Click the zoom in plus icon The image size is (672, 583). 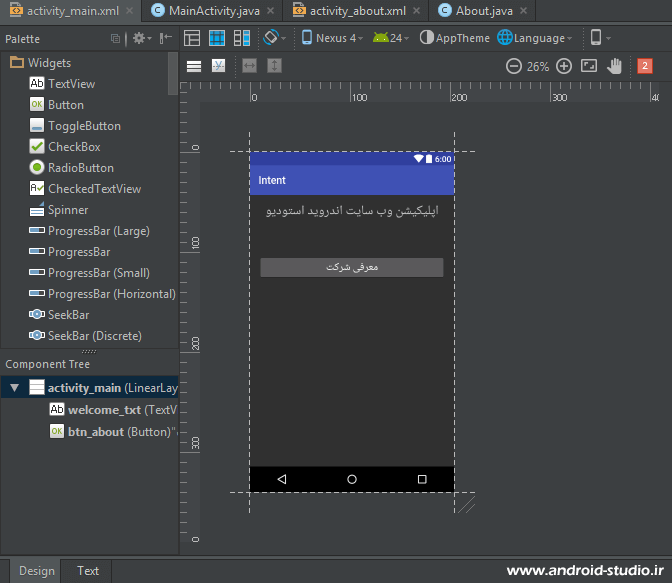point(564,66)
